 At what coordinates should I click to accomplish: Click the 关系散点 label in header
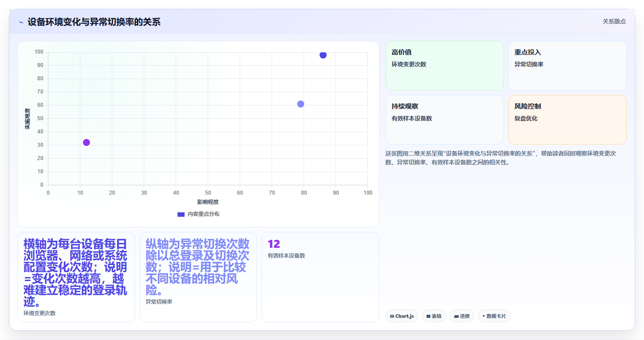click(x=614, y=21)
